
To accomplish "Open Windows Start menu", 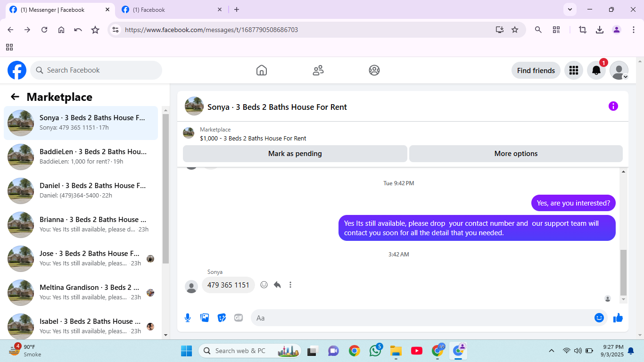I will click(x=187, y=351).
